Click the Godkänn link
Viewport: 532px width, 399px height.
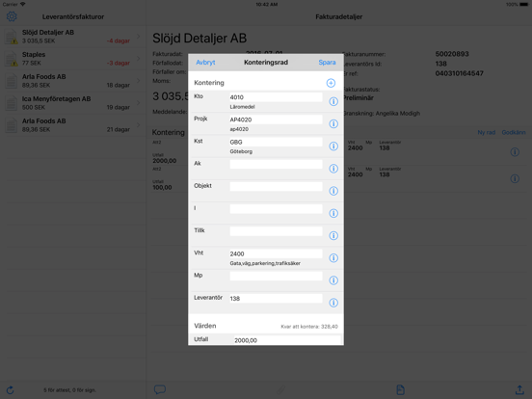(514, 132)
